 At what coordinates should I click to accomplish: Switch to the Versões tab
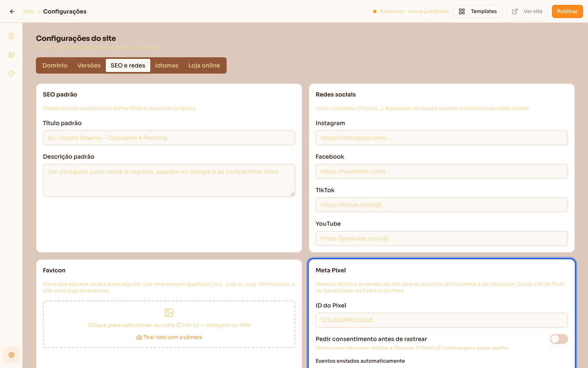(x=89, y=65)
